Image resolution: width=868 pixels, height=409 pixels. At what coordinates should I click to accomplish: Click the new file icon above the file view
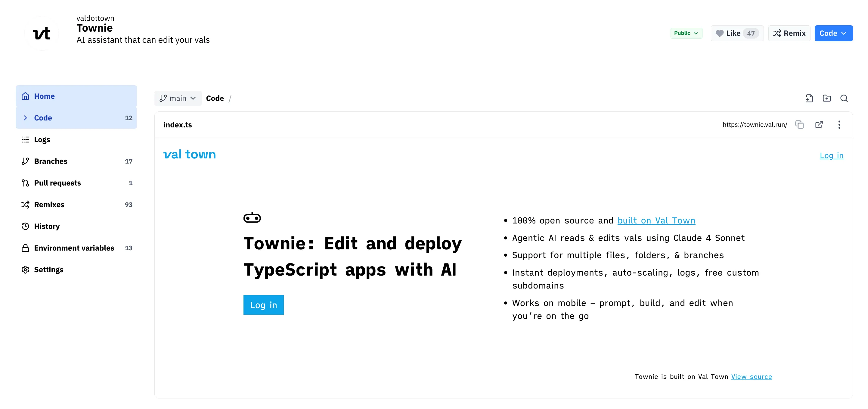[x=809, y=98]
